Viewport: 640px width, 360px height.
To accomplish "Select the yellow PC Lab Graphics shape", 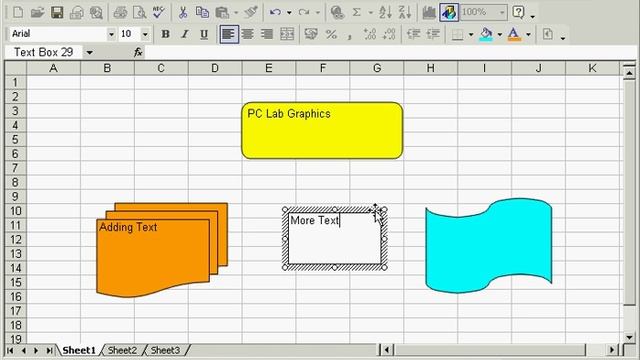I will (322, 131).
